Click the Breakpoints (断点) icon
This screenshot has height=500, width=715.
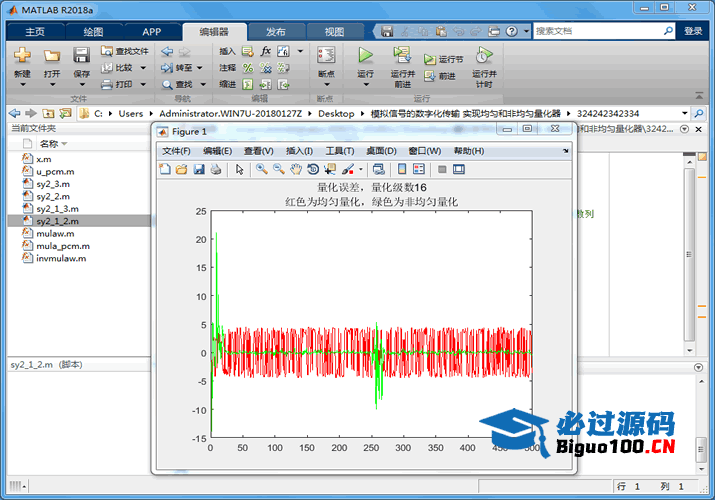tap(326, 55)
